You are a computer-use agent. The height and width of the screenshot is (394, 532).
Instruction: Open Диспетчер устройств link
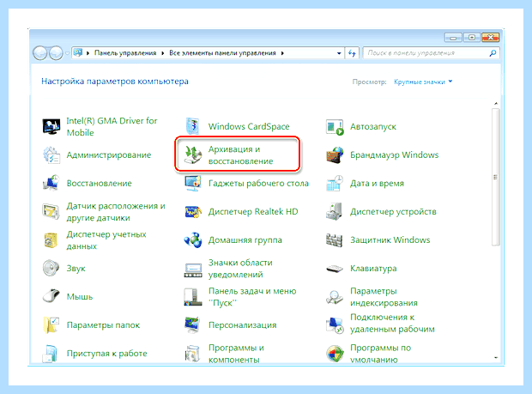pos(393,212)
